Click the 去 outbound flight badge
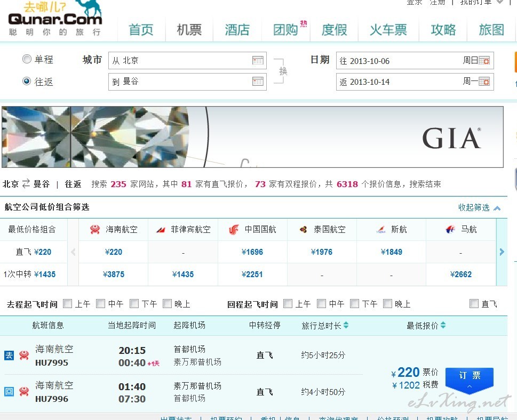This screenshot has height=420, width=517. point(9,356)
